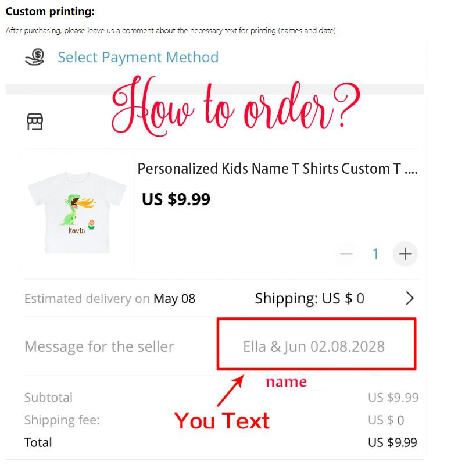This screenshot has width=476, height=468.
Task: Click the Personalized Kids Name T Shirts title
Action: point(277,169)
